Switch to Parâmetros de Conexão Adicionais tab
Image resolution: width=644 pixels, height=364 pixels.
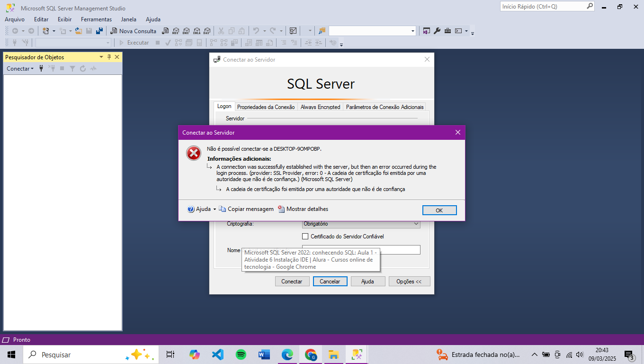(x=385, y=107)
